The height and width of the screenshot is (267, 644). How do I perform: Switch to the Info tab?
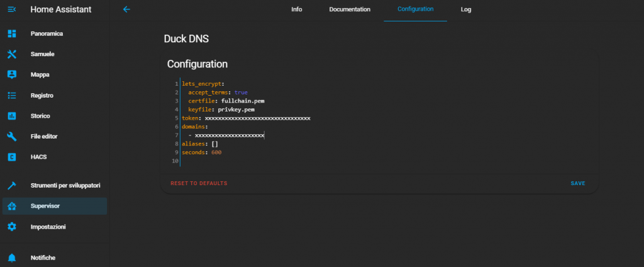[x=297, y=9]
